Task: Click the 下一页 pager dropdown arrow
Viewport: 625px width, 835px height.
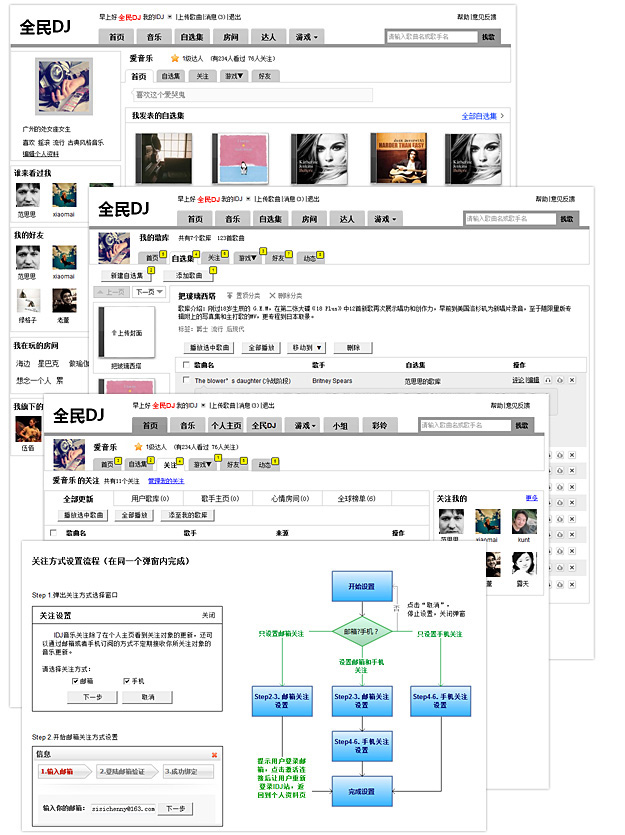Action: click(161, 292)
